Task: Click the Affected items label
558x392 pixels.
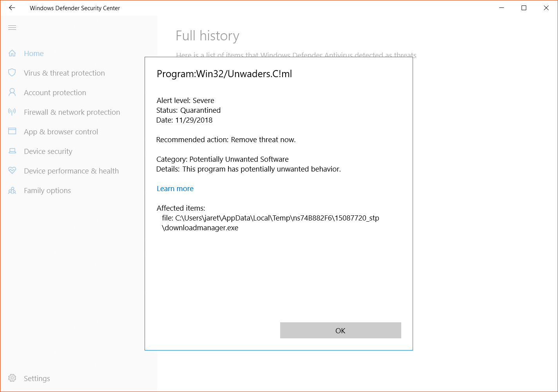Action: point(181,208)
